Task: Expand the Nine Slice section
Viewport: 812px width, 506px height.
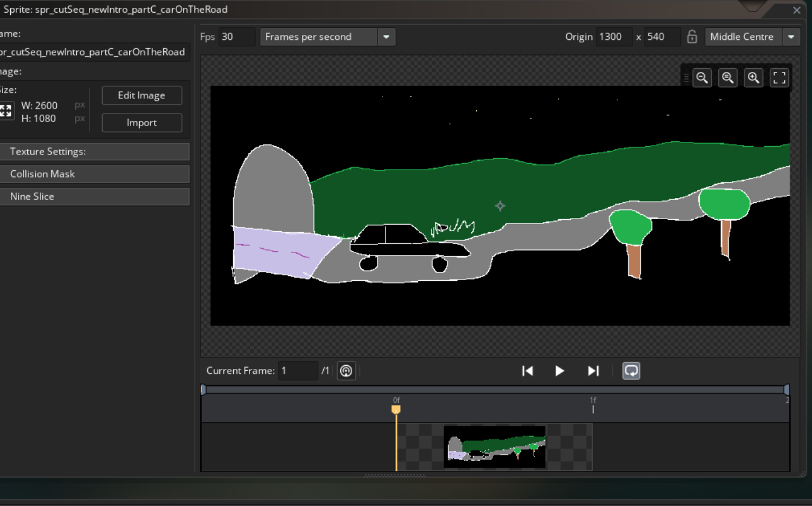Action: [95, 196]
